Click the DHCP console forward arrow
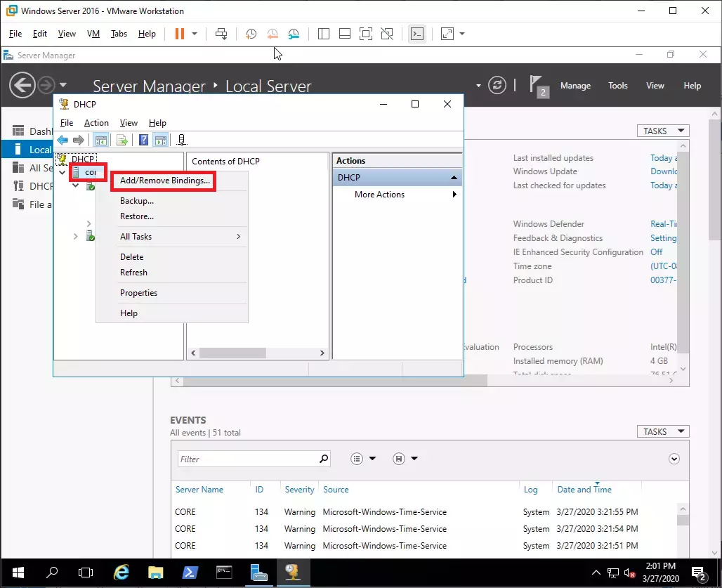Viewport: 722px width, 588px height. (x=79, y=140)
